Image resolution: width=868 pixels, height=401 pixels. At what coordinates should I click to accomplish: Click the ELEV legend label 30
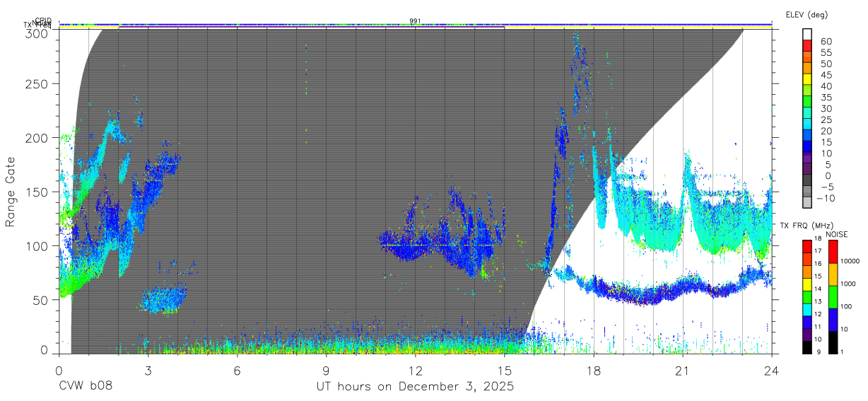826,108
